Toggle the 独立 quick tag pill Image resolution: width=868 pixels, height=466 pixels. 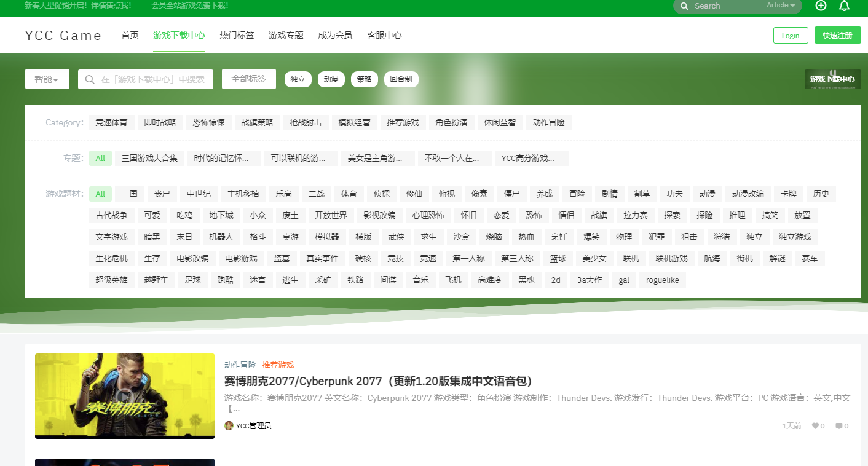(x=298, y=79)
